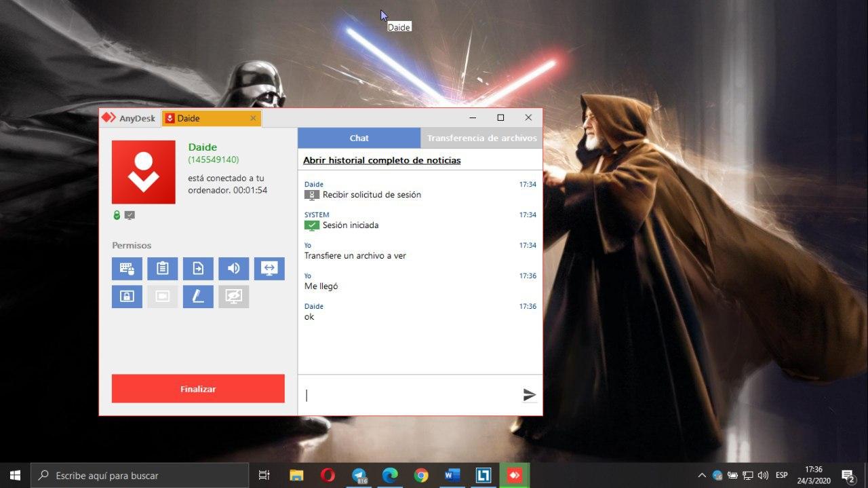This screenshot has height=488, width=868.
Task: Open the Windows Start menu
Action: point(15,475)
